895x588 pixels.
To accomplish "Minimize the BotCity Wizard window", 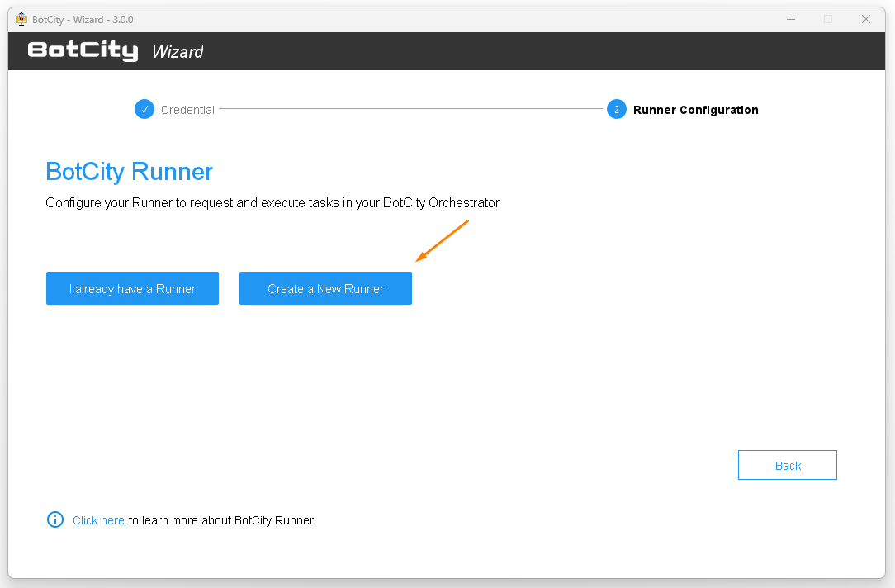I will [790, 19].
